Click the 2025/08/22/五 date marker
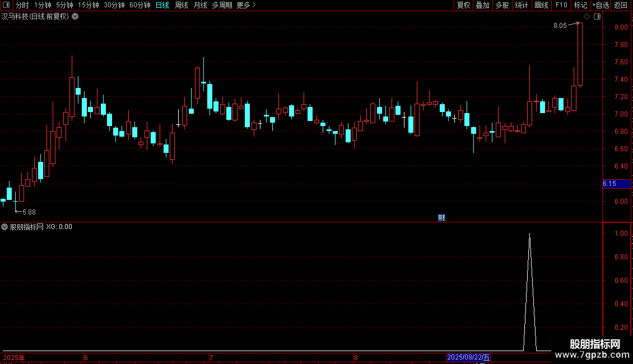The width and height of the screenshot is (633, 364). point(468,357)
